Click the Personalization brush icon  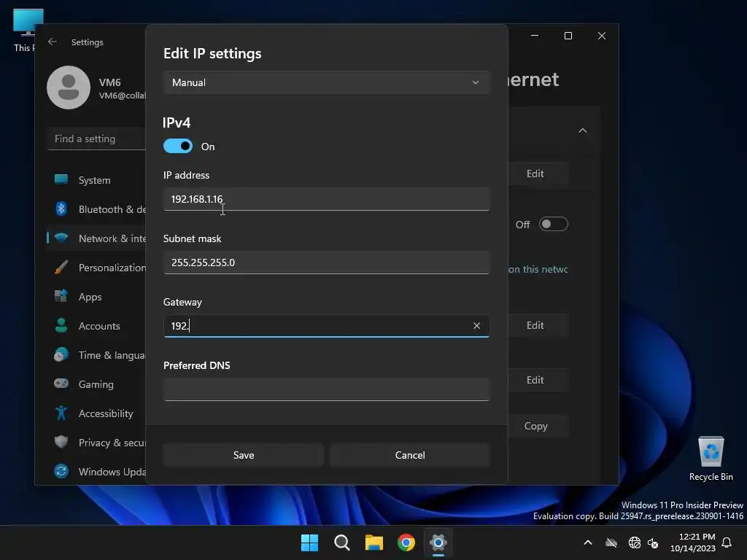tap(61, 267)
